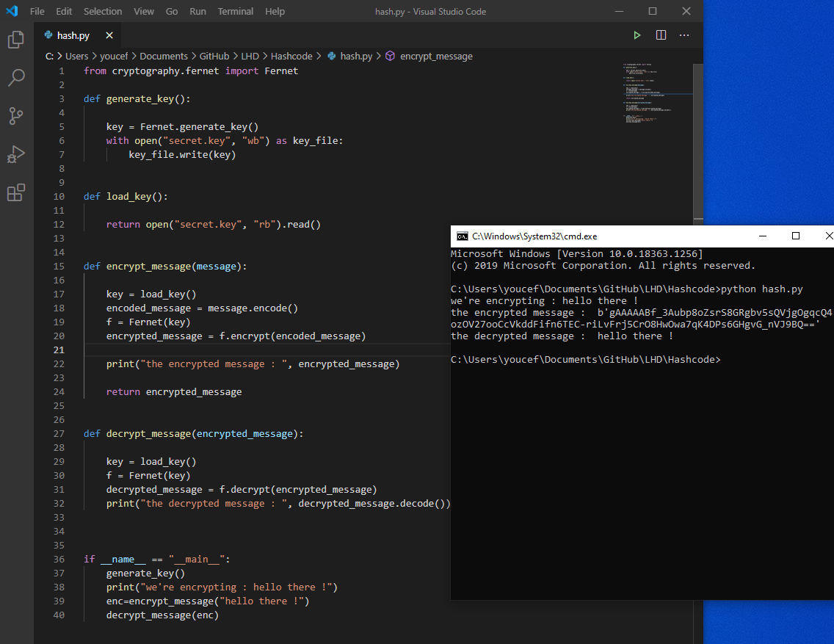Click the Hashcode breadcrumb segment
The image size is (834, 644).
(291, 56)
